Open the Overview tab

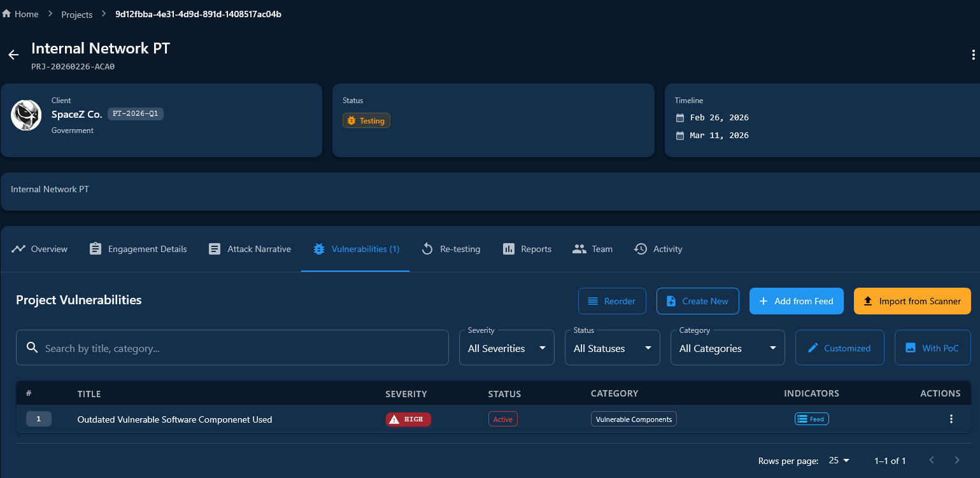coord(39,249)
